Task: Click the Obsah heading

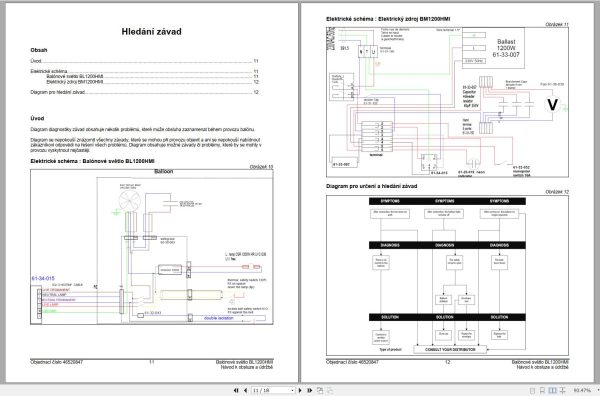Action: click(39, 50)
